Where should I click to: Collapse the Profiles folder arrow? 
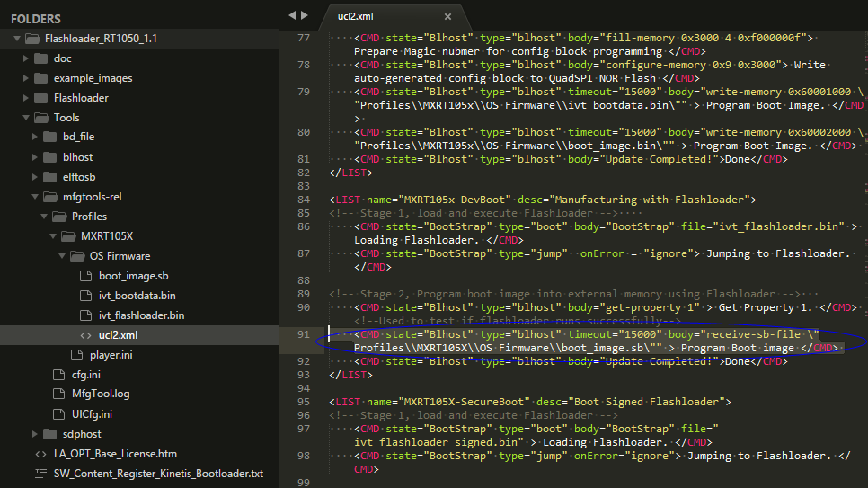point(44,217)
